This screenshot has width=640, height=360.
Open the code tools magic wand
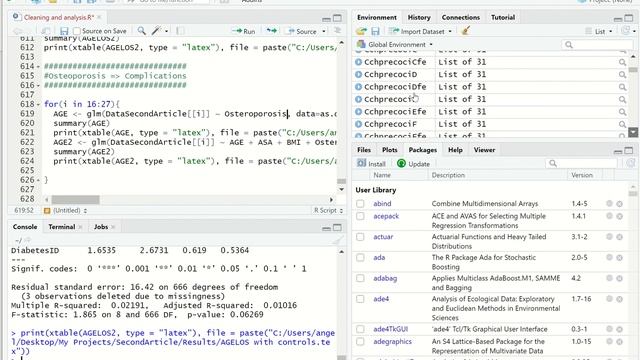pos(156,31)
